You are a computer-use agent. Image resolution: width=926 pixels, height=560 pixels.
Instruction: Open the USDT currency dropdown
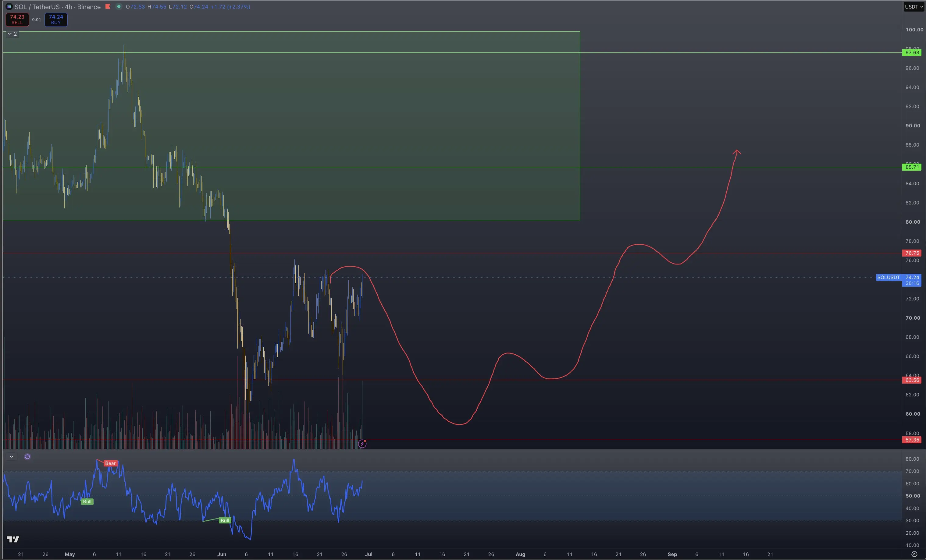pos(914,7)
